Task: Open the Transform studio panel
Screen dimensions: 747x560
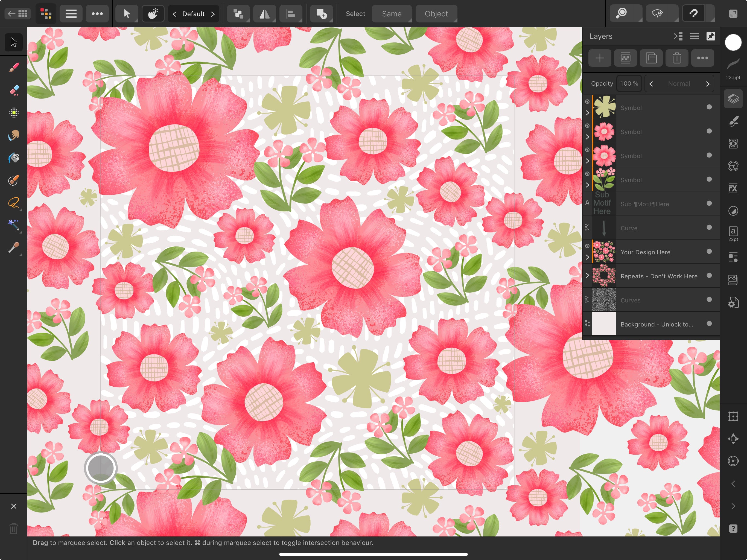Action: 733,416
